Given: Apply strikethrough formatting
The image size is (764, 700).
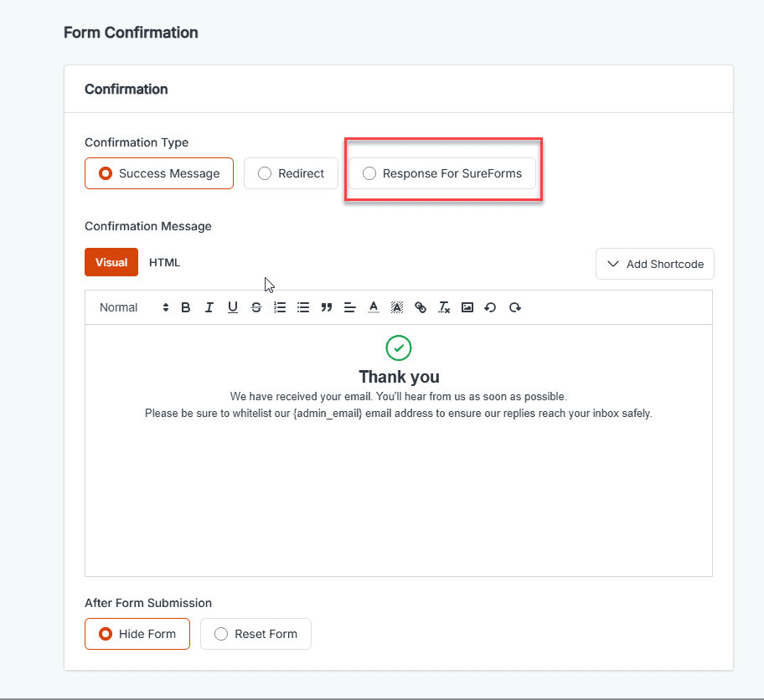Looking at the screenshot, I should pos(256,307).
